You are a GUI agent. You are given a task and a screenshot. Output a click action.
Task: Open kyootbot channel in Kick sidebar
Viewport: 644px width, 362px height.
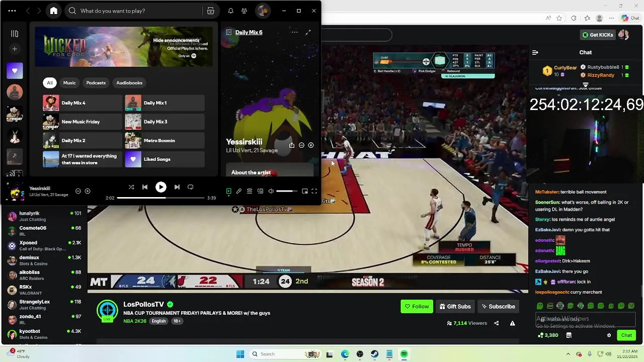[x=44, y=334]
